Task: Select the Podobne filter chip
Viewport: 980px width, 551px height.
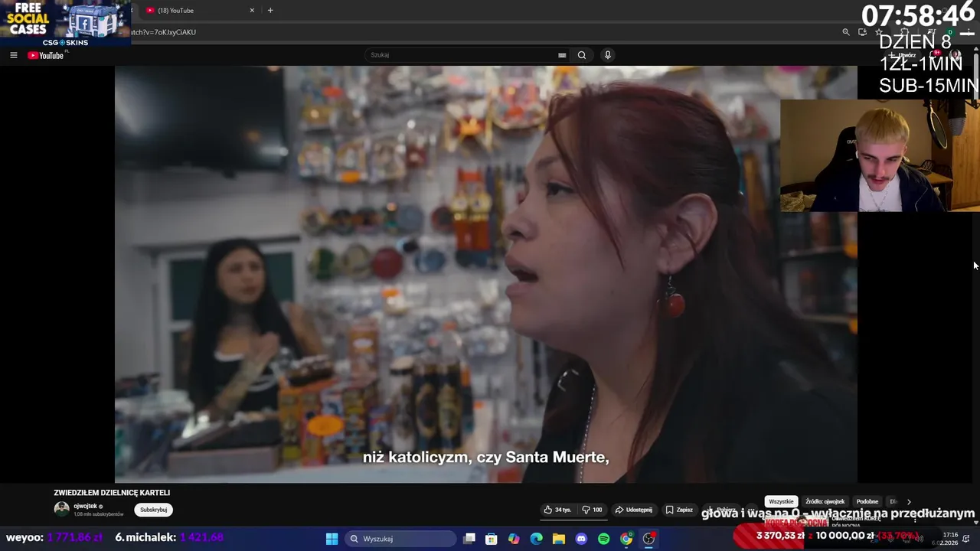Action: click(867, 501)
